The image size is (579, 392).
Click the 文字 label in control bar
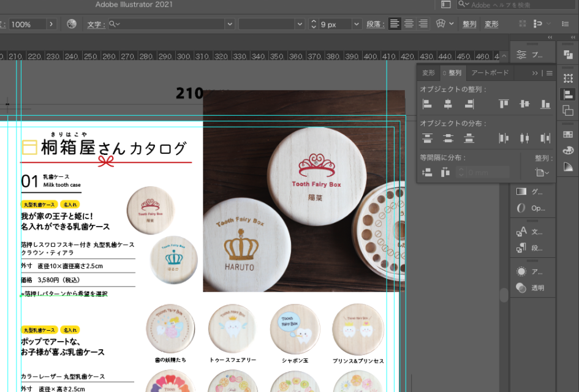tap(96, 24)
